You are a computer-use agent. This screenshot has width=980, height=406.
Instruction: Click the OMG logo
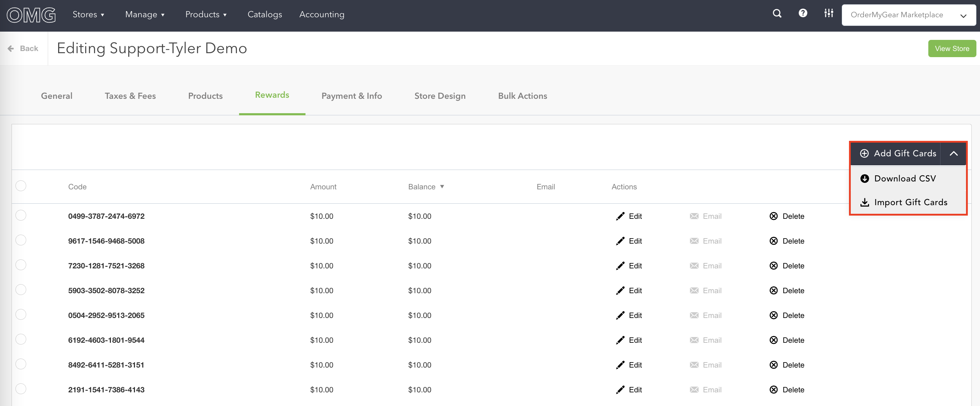click(x=31, y=15)
